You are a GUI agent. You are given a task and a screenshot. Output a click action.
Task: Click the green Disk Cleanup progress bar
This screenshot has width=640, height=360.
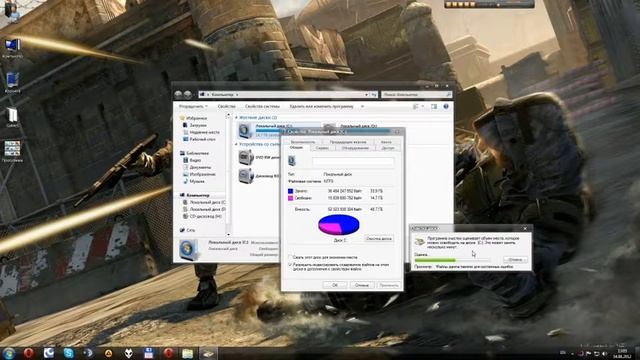tap(453, 260)
